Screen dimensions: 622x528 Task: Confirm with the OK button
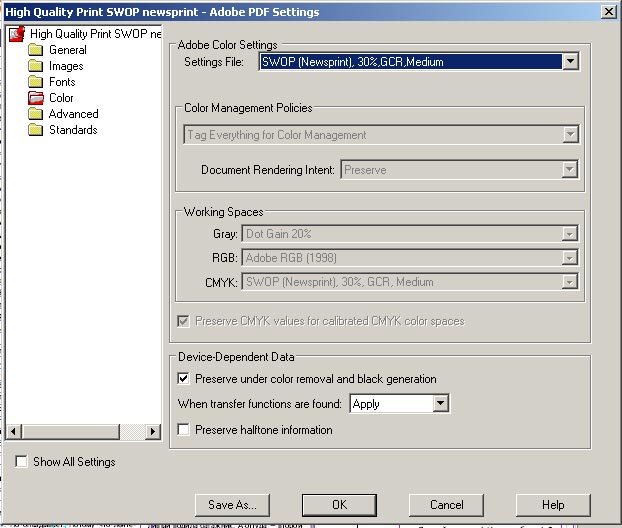[x=340, y=505]
